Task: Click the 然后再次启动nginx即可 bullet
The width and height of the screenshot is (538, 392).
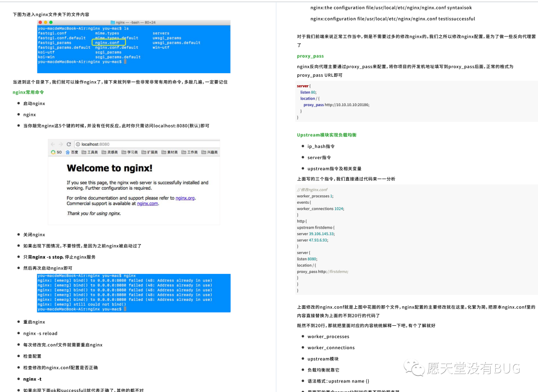Action: click(48, 268)
